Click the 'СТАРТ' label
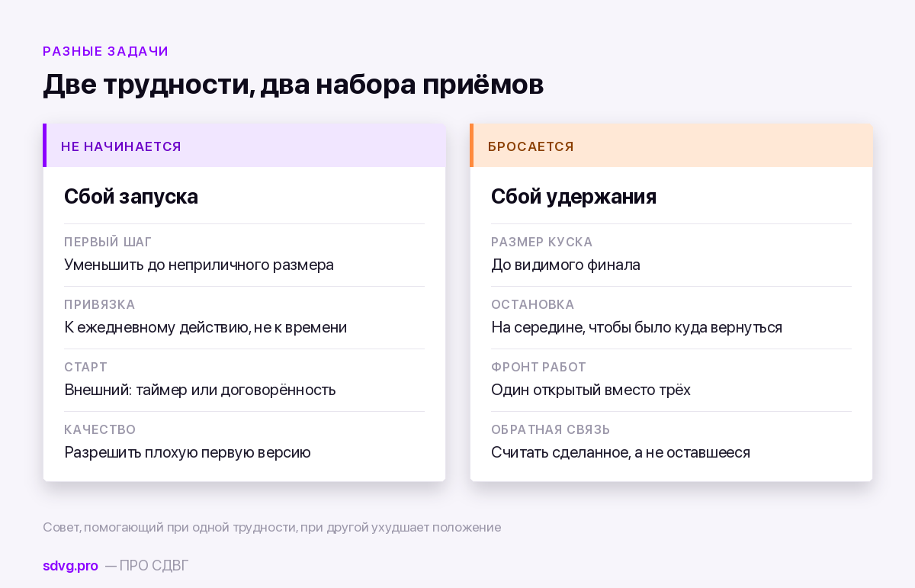The width and height of the screenshot is (915, 588). tap(86, 368)
